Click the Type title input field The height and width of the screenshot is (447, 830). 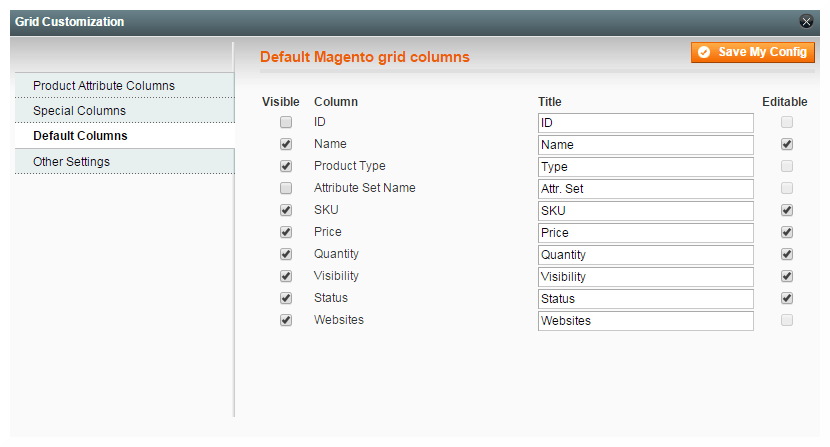coord(645,167)
